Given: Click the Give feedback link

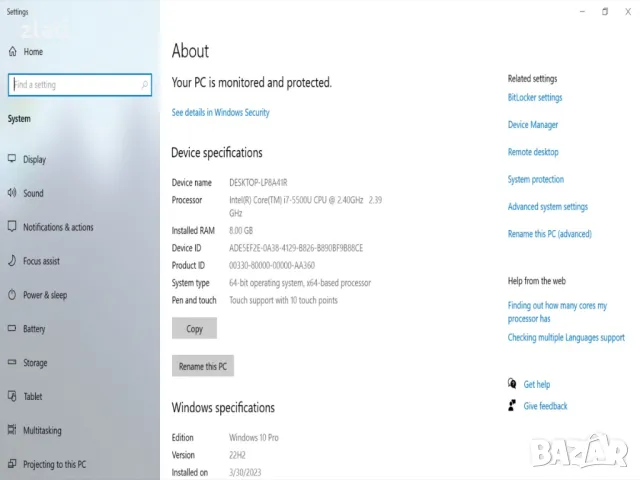Looking at the screenshot, I should coord(545,406).
